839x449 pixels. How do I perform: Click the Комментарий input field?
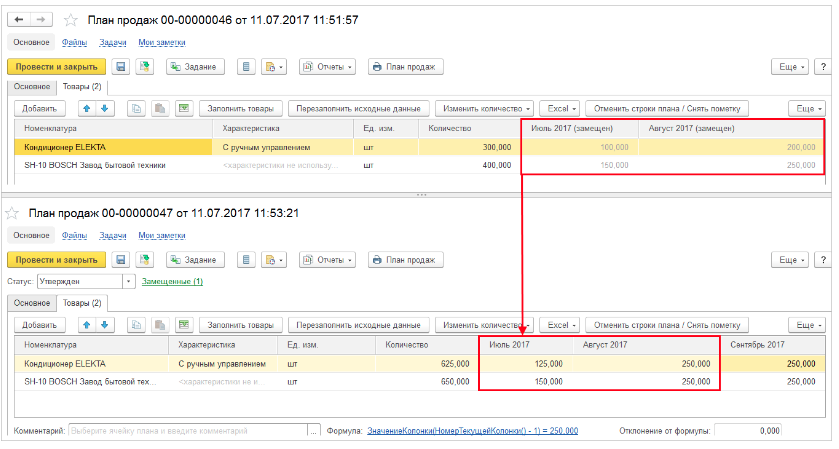pos(188,431)
